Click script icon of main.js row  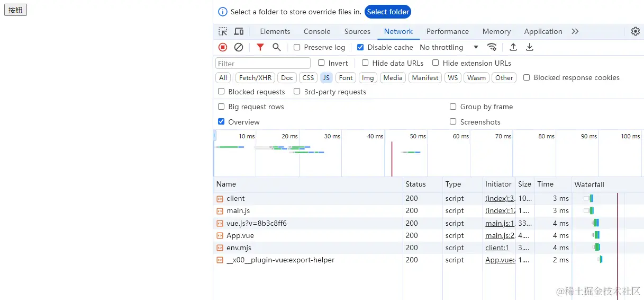pos(220,211)
